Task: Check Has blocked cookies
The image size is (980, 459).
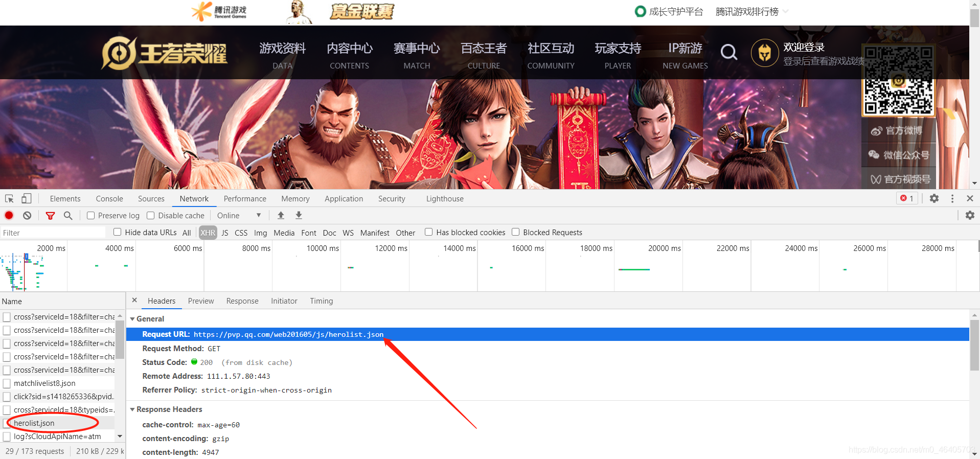Action: click(x=429, y=232)
